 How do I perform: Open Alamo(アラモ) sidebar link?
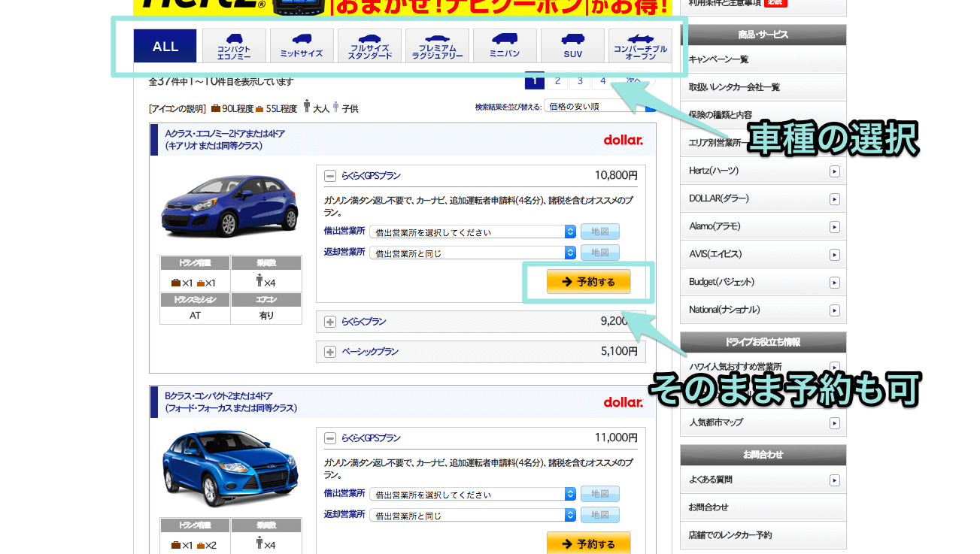[763, 226]
